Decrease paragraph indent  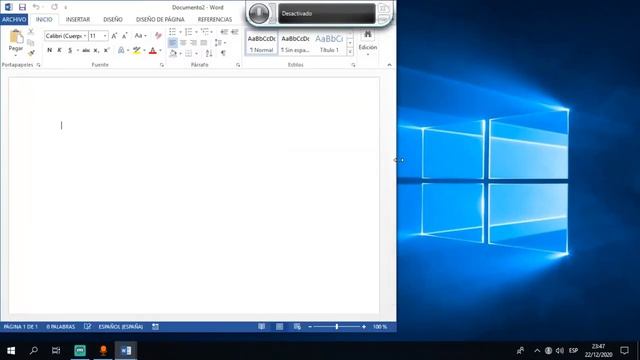(224, 32)
